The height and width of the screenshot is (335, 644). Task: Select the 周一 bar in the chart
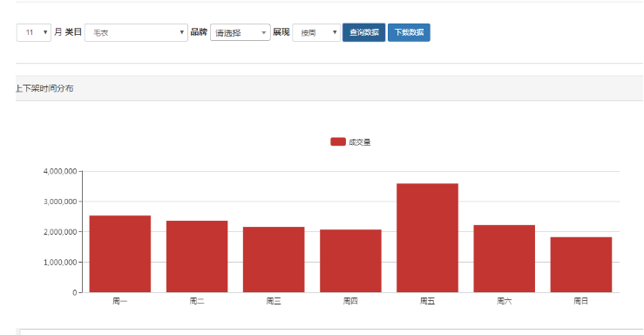(x=120, y=254)
